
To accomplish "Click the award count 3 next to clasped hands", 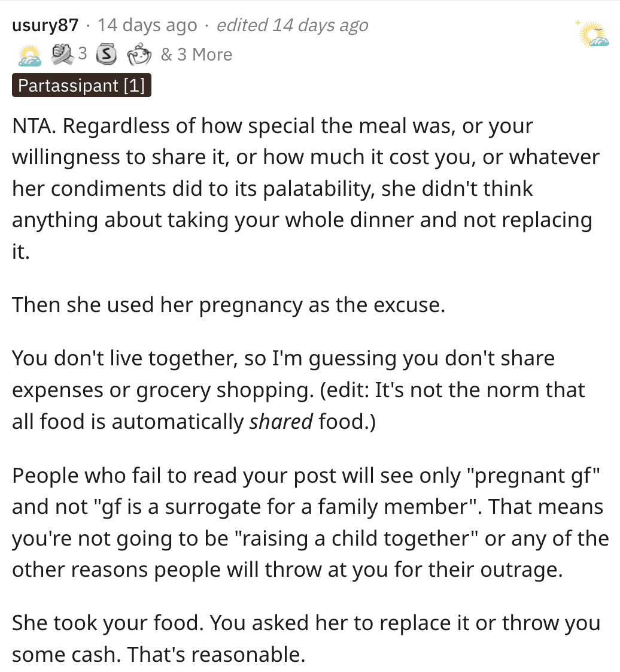I will pyautogui.click(x=83, y=54).
